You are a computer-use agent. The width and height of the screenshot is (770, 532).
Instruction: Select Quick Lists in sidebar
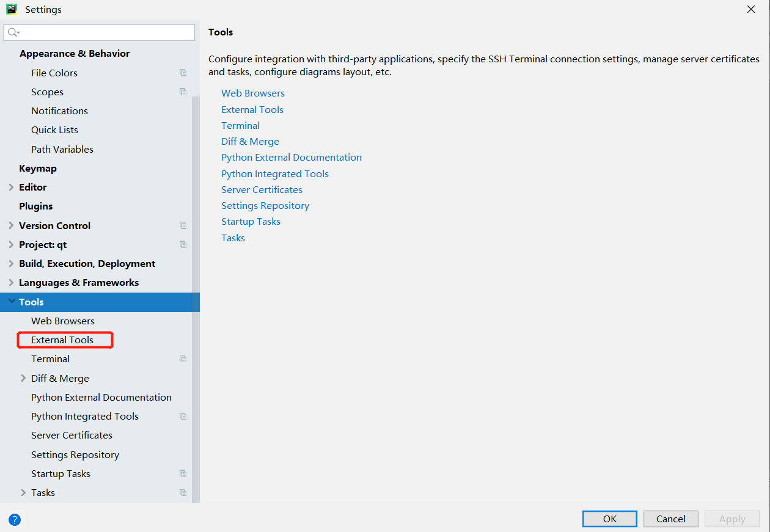54,130
